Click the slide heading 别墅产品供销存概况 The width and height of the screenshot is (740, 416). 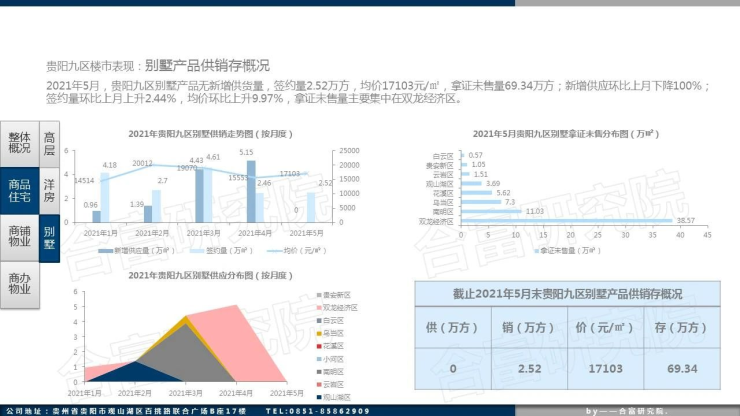(207, 65)
